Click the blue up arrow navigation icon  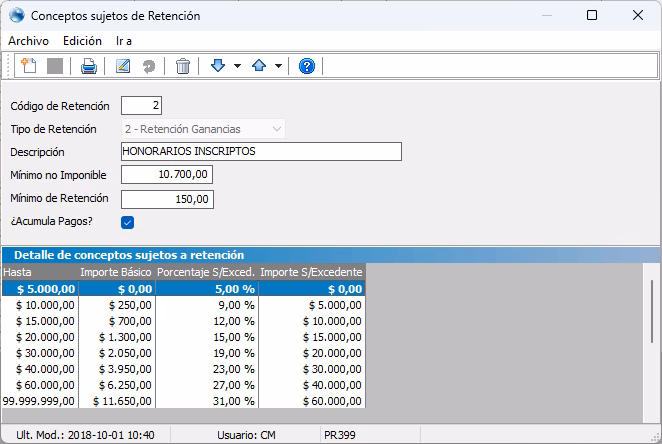tap(259, 65)
